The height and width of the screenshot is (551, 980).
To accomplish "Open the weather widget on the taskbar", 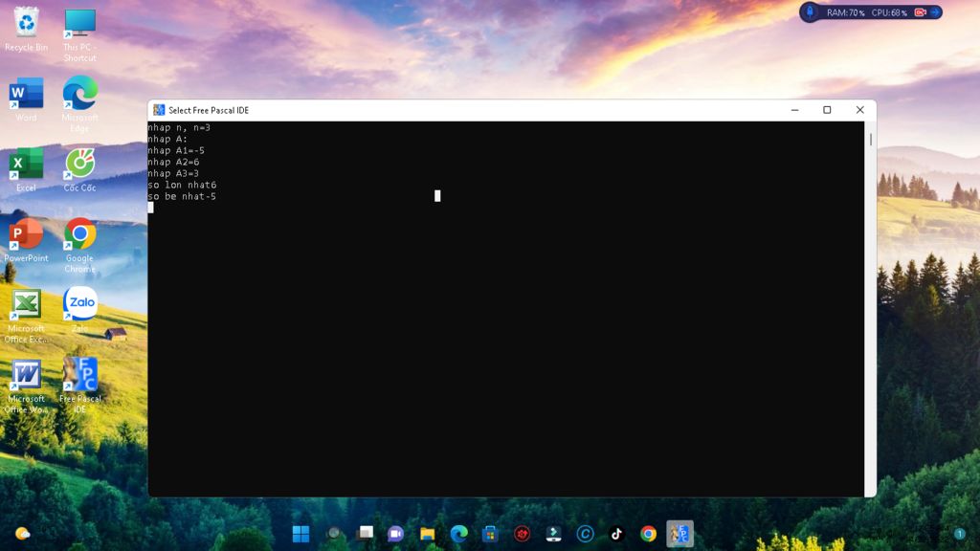I will point(23,534).
